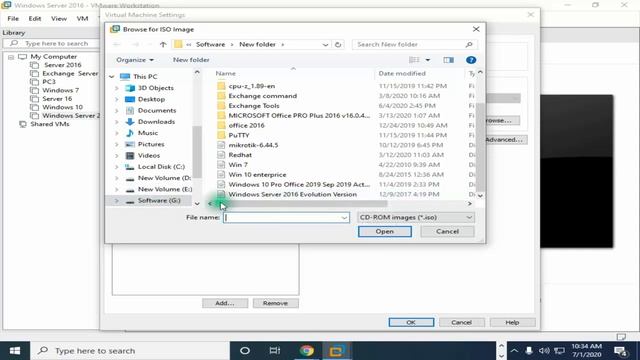Open the File menu in VMware

point(13,19)
